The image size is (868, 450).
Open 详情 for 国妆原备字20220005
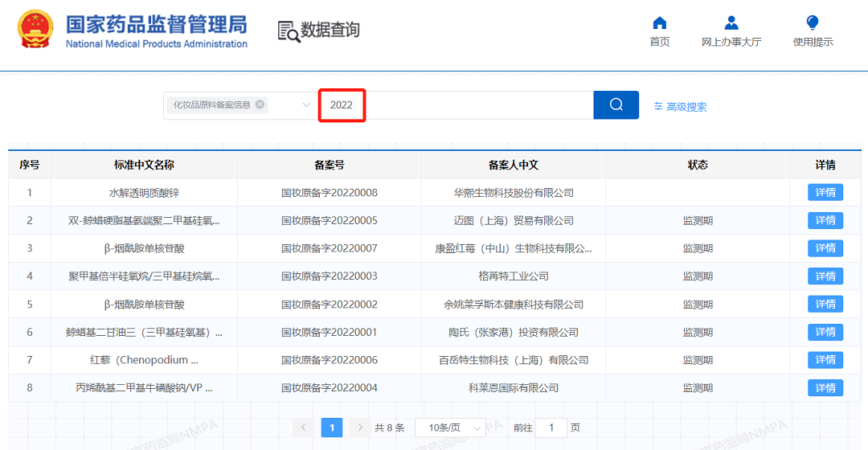pos(825,220)
